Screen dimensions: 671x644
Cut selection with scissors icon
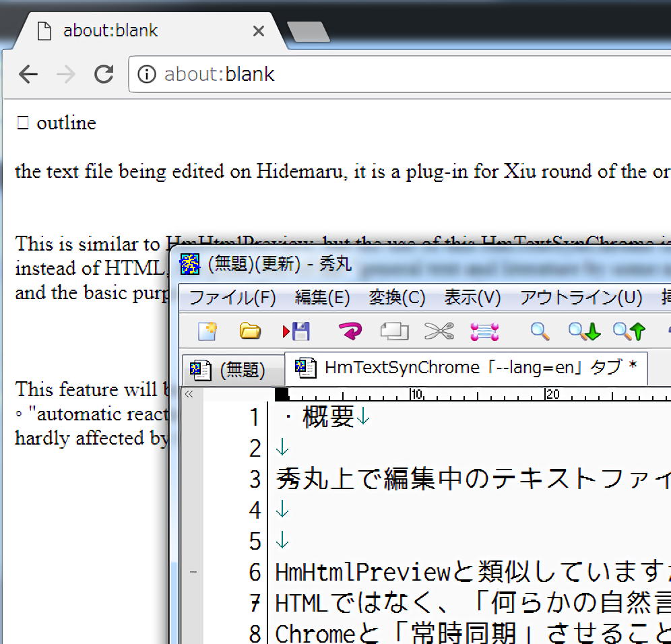(x=439, y=331)
